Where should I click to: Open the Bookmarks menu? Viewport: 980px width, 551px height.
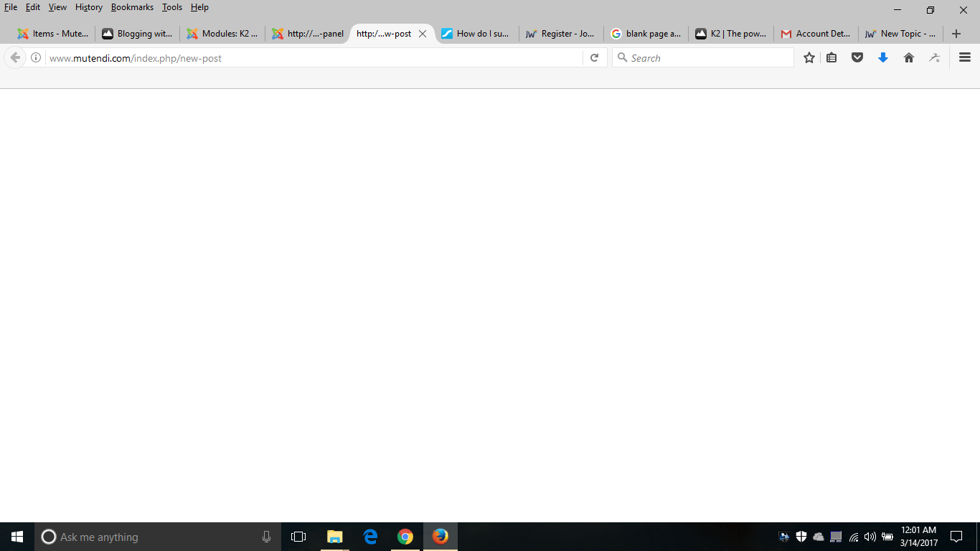pos(132,7)
